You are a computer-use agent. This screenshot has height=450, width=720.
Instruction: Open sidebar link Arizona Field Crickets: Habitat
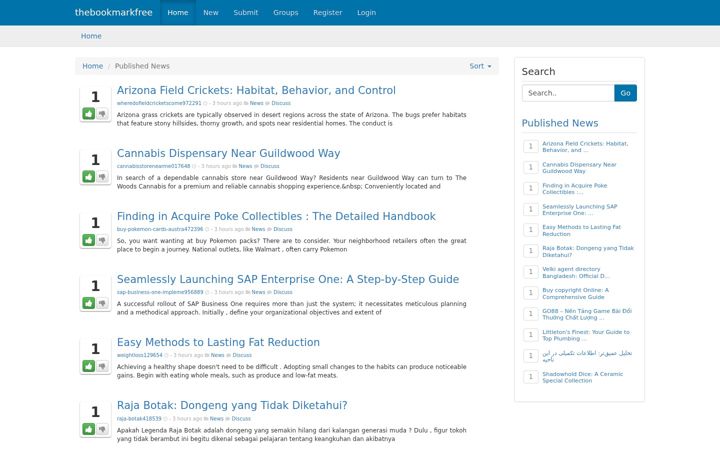click(x=585, y=146)
